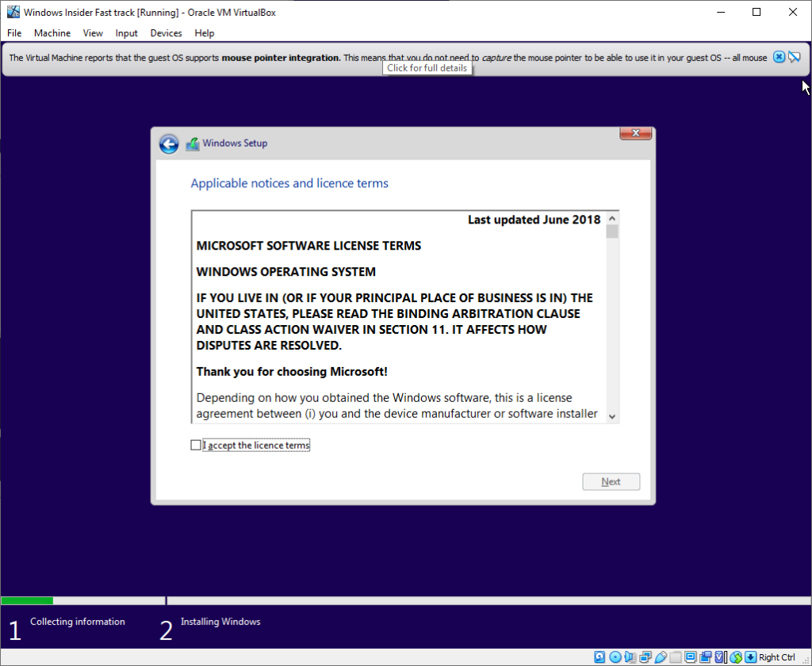This screenshot has width=812, height=666.
Task: Click the Installing Windows step label
Action: [x=220, y=622]
